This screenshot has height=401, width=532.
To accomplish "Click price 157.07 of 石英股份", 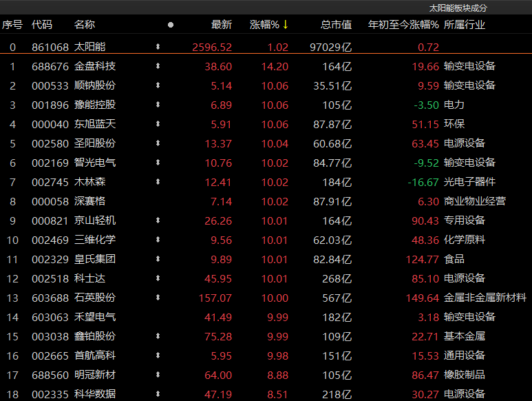I will tap(215, 298).
